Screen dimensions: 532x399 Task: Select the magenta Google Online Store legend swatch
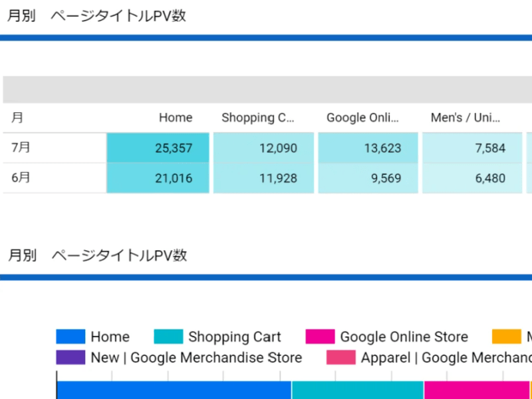pyautogui.click(x=320, y=337)
